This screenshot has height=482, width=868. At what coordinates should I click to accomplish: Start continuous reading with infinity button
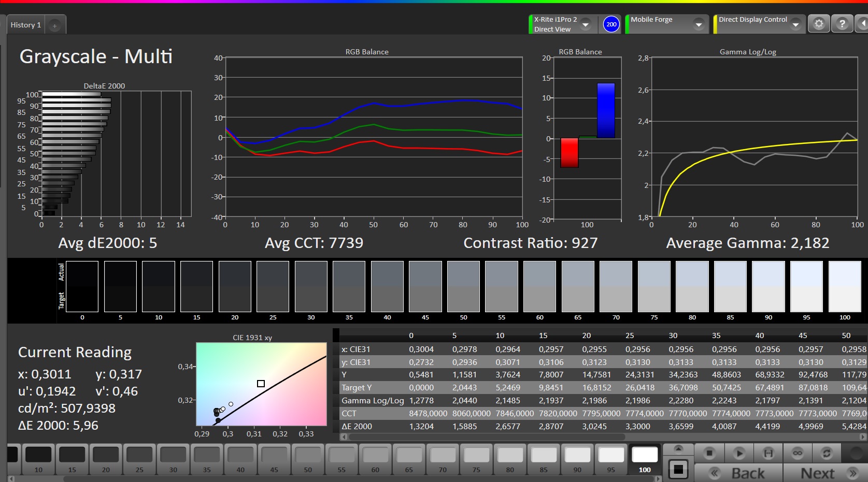[x=798, y=453]
